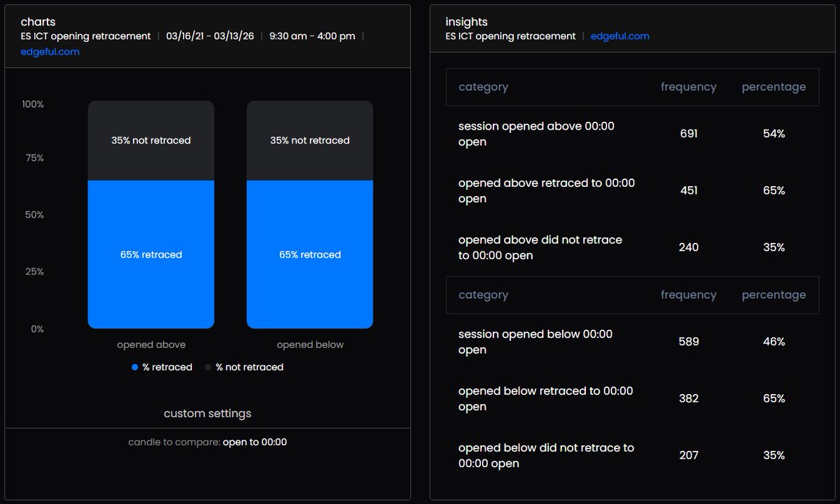Click 'opened above retraced to 00:00 open' row
Viewport: 840px width, 504px height.
(x=632, y=190)
